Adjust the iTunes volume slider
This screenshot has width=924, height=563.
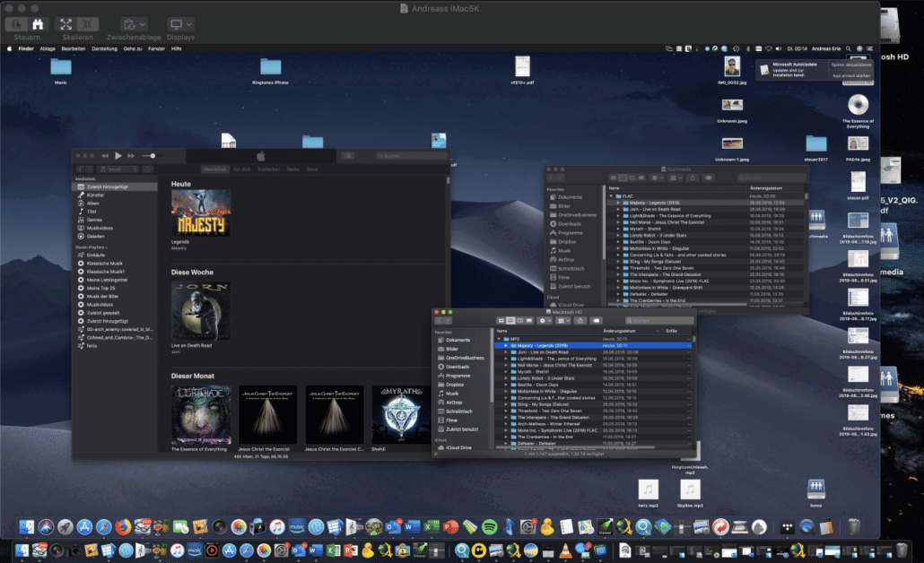click(150, 156)
